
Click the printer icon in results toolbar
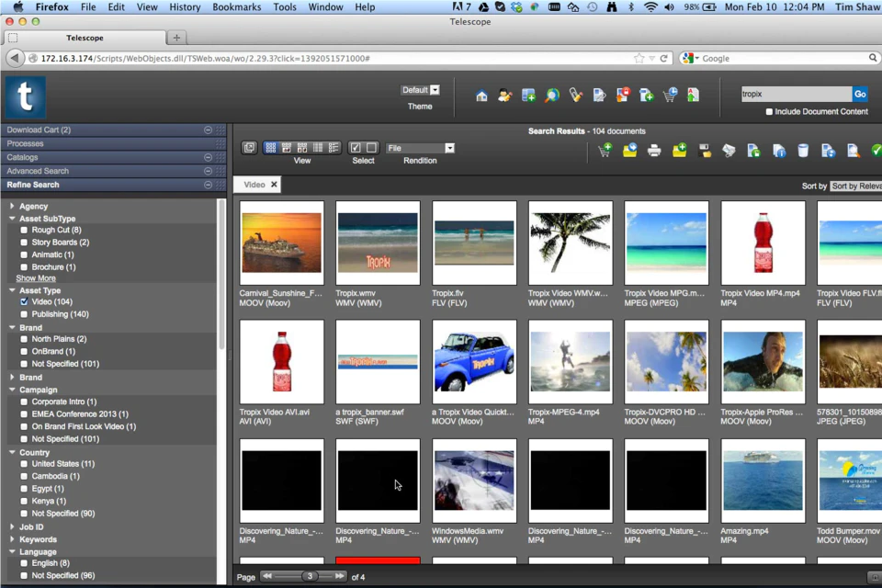[x=653, y=151]
